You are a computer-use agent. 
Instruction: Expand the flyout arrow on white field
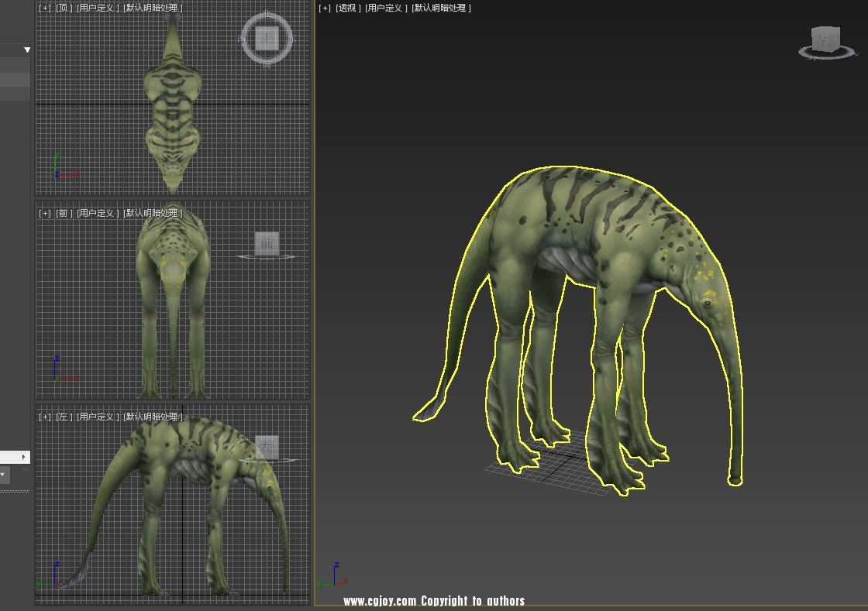[x=23, y=457]
